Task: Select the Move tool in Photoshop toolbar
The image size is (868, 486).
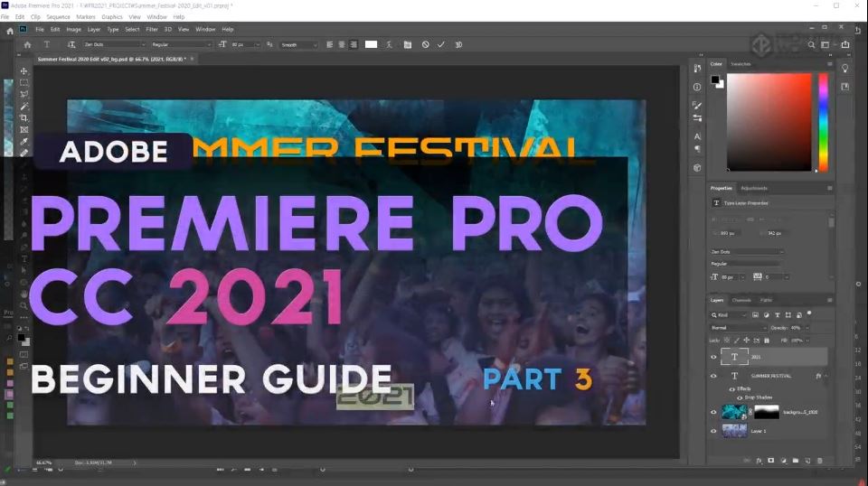Action: 24,70
